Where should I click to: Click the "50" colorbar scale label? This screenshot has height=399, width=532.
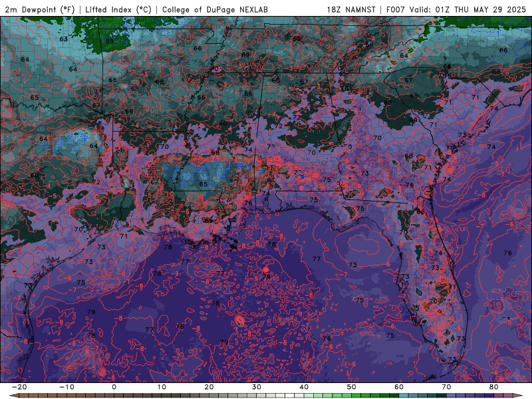352,387
